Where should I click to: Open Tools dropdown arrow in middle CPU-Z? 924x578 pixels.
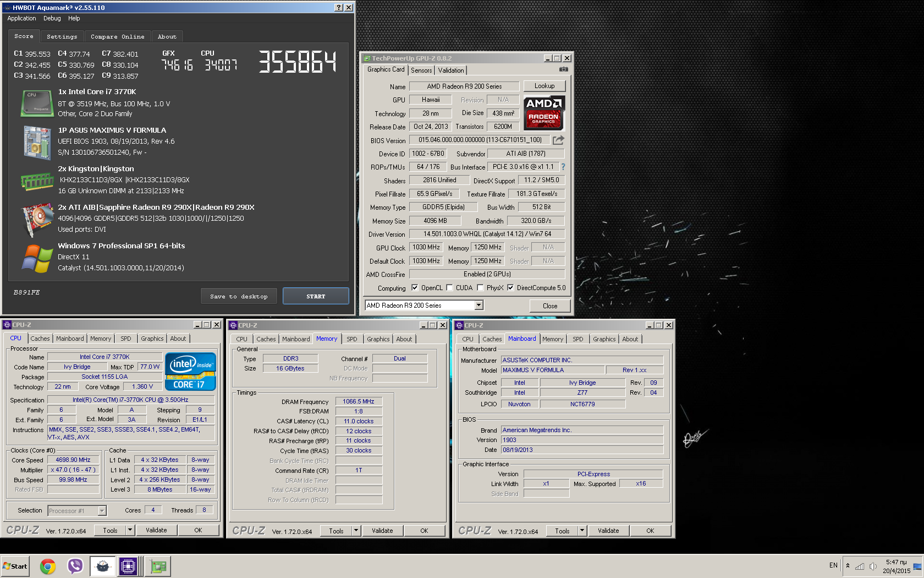356,531
